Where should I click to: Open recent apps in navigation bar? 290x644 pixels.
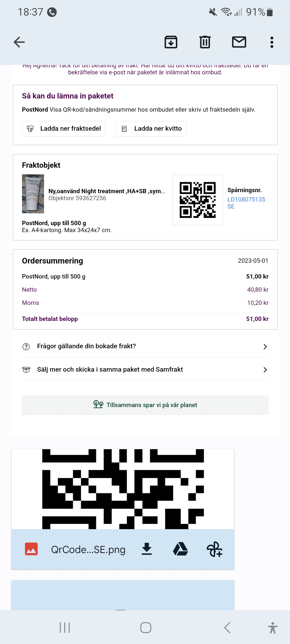(x=65, y=628)
